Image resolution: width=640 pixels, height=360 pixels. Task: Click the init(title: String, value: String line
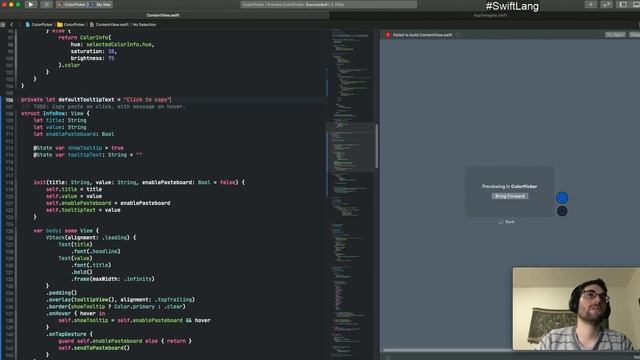pyautogui.click(x=139, y=182)
